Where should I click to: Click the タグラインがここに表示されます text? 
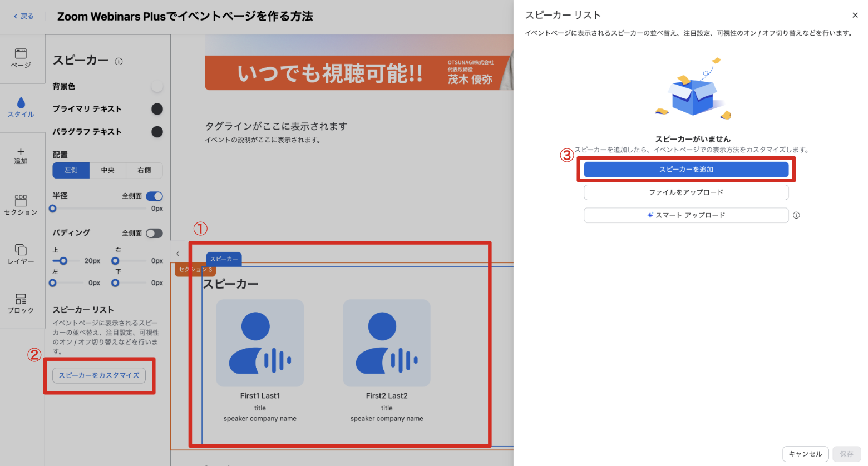(276, 126)
